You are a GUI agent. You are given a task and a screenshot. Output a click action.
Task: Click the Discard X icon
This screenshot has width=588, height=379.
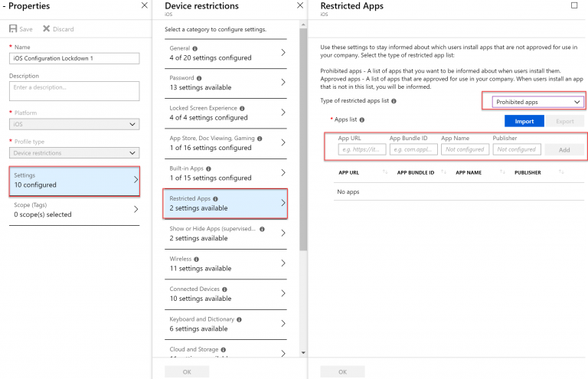46,29
